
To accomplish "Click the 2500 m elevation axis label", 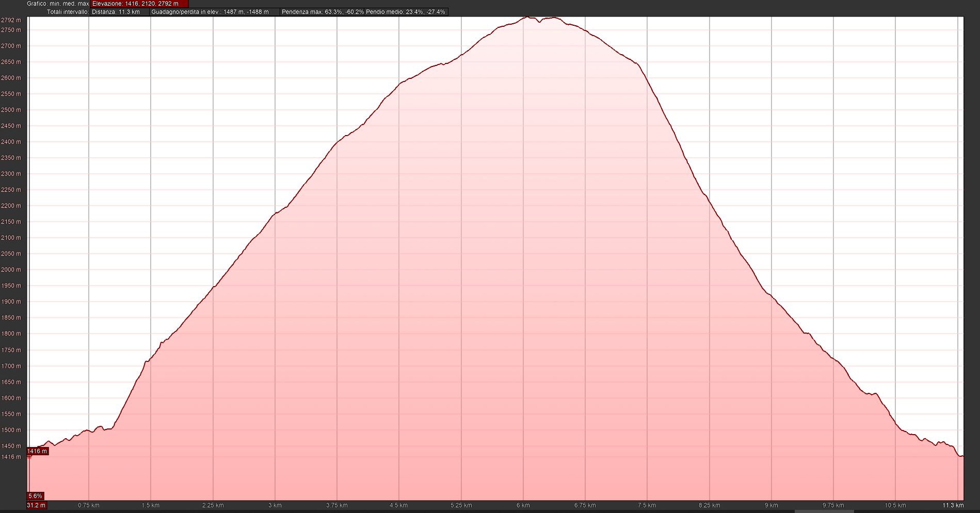I will point(11,110).
